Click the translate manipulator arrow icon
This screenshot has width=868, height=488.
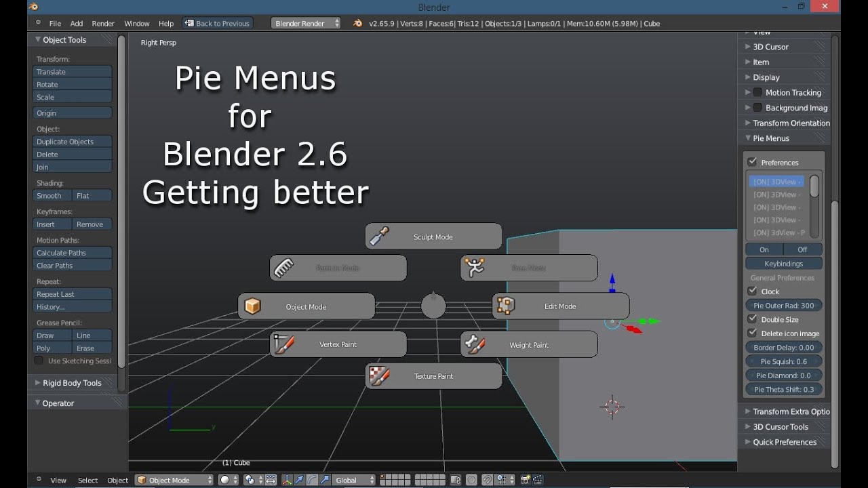299,480
